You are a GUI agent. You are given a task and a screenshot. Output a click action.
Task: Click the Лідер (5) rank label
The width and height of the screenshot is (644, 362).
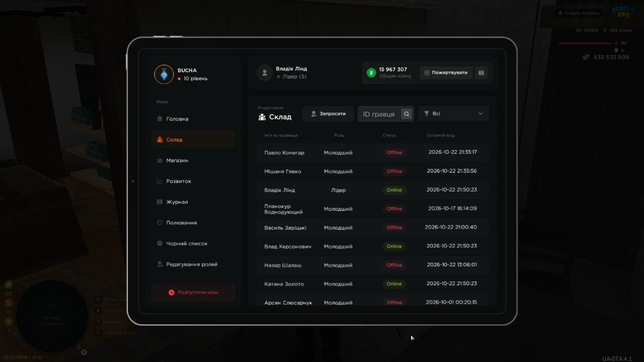[x=294, y=76]
